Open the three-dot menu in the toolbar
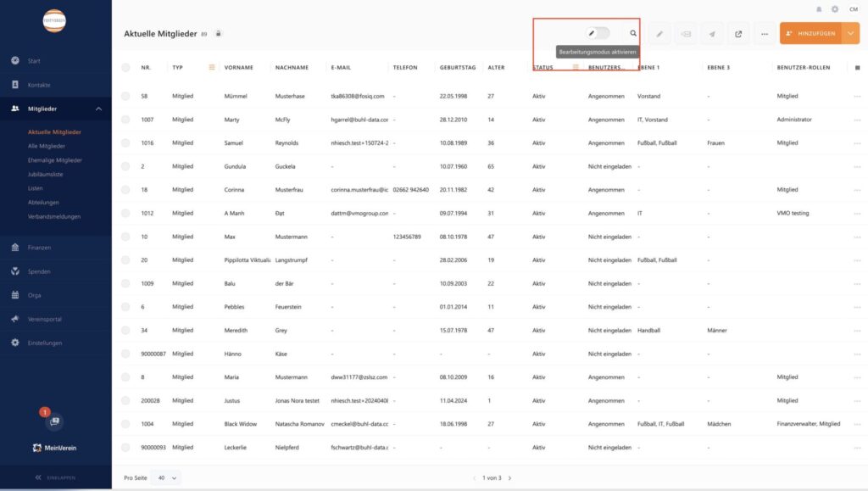This screenshot has width=868, height=491. tap(765, 34)
